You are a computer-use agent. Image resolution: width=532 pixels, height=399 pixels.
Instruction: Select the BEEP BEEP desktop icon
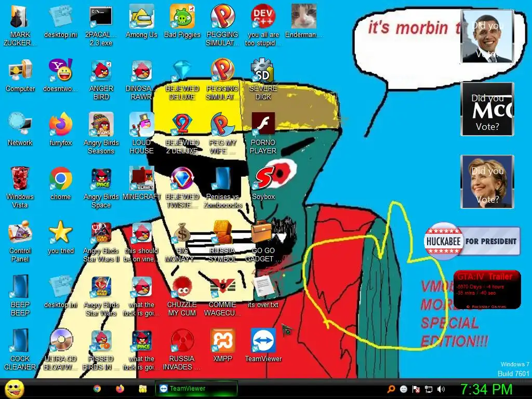pyautogui.click(x=20, y=295)
